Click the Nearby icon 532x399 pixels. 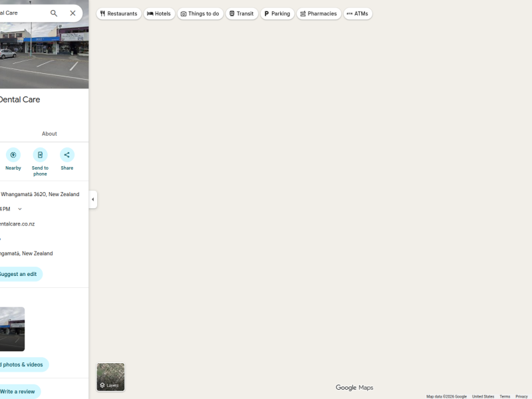click(x=13, y=155)
